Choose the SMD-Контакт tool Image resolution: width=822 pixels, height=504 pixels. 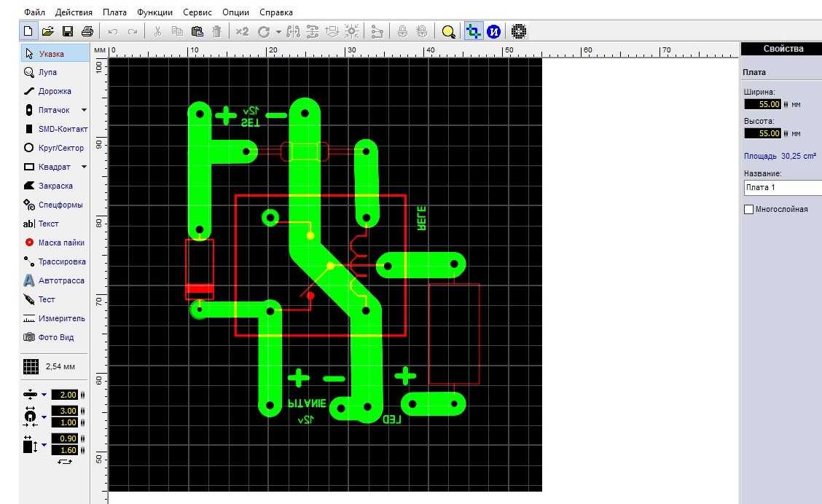(62, 129)
